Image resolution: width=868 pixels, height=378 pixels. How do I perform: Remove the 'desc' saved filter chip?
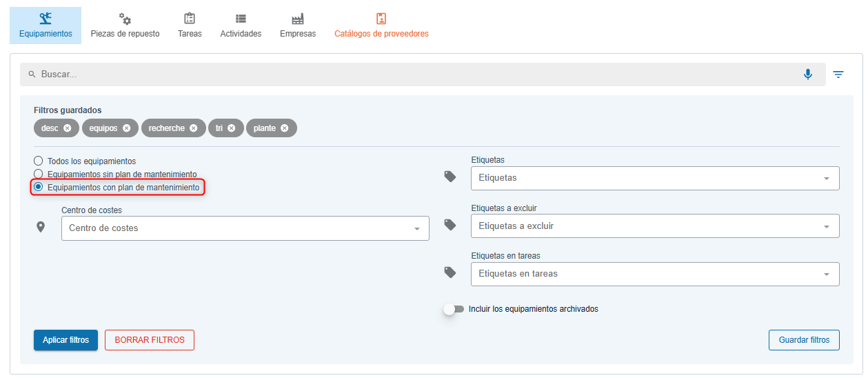[x=67, y=128]
